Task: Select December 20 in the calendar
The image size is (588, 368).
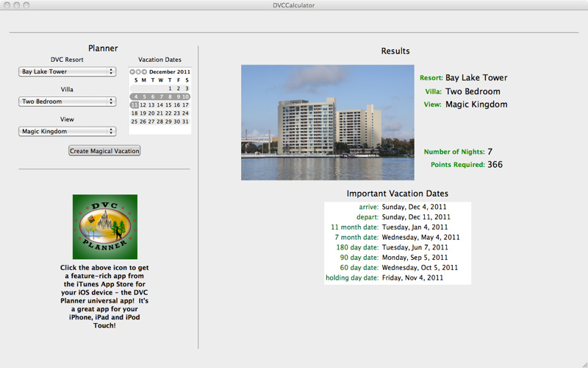Action: coord(151,113)
